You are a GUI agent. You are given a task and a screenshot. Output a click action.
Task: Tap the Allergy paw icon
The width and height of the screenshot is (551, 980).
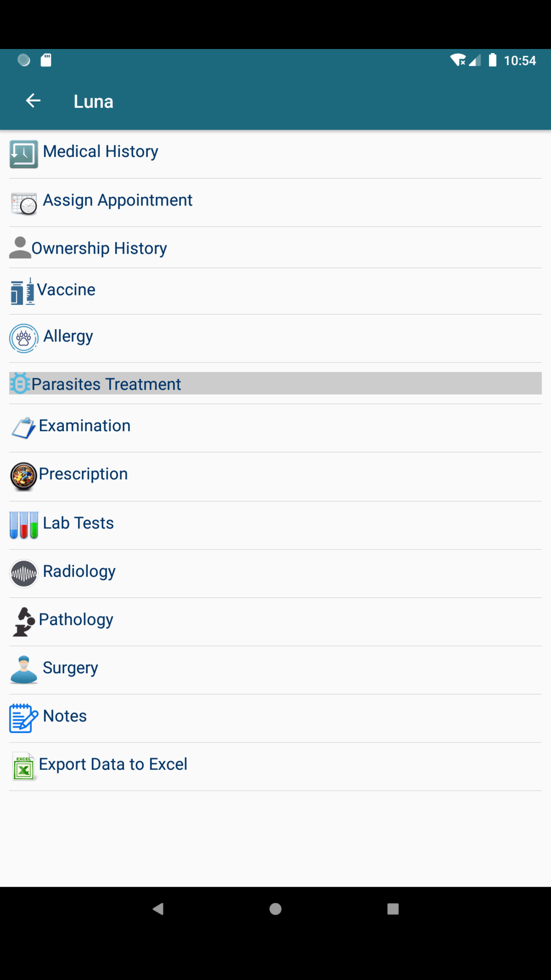(23, 338)
